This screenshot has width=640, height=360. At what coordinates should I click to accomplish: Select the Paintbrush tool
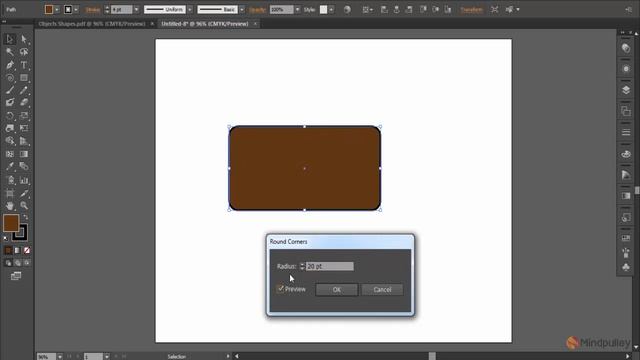(10, 90)
